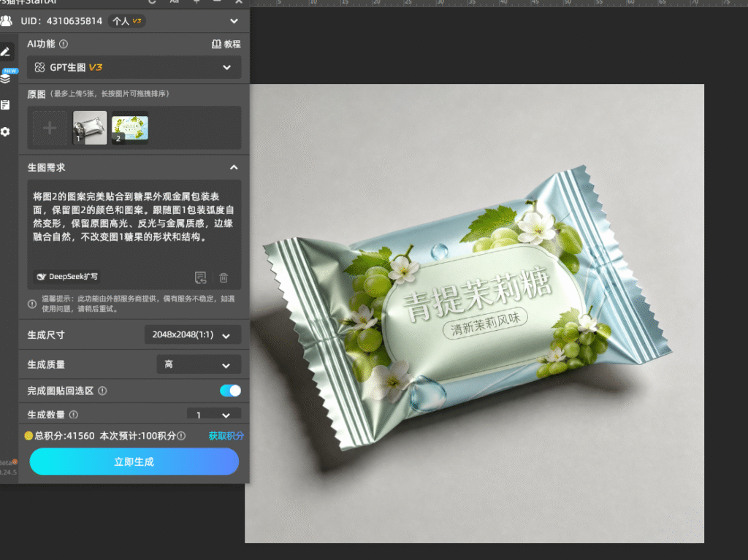Open the 生成数量 dropdown showing 1
Viewport: 748px width, 560px height.
[x=214, y=413]
